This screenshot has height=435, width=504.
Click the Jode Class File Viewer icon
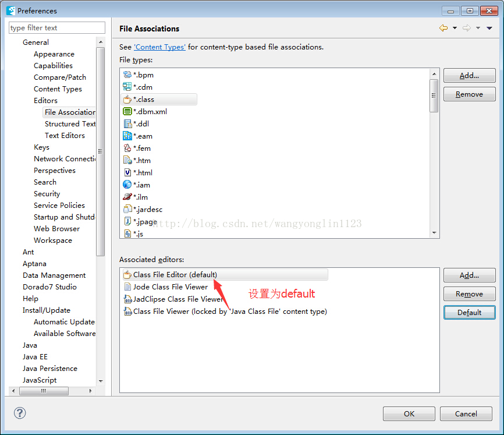127,287
